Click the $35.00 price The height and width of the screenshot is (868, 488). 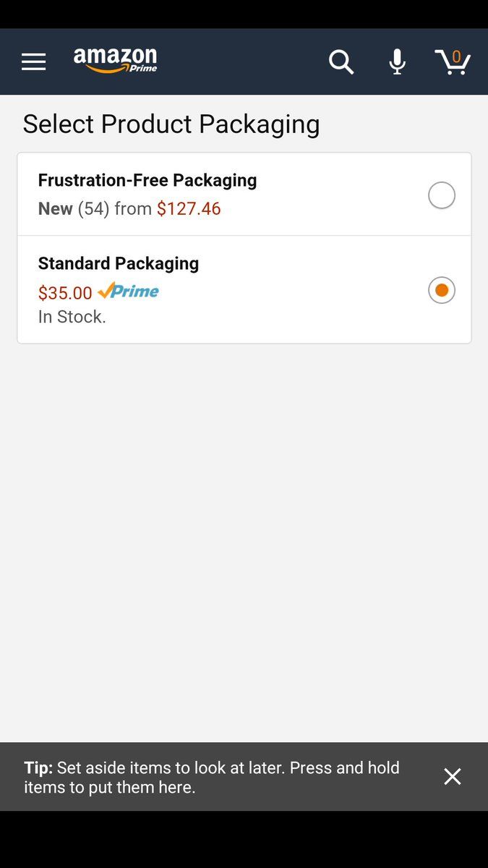(65, 293)
